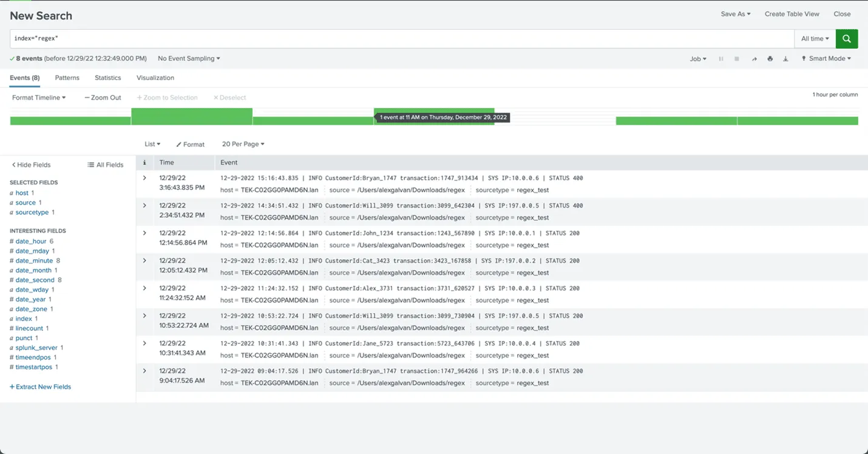Open the 20 Per Page dropdown
Screen dimensions: 868x454
243,144
